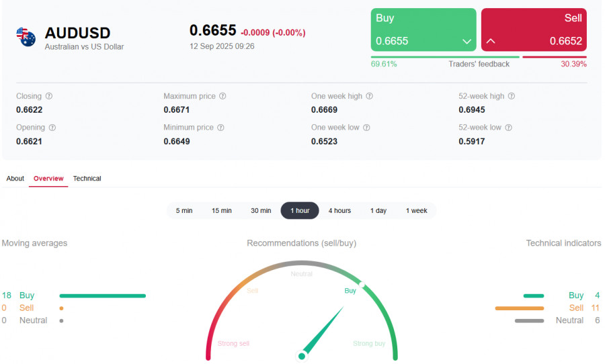Expand the Buy button down chevron
Screen dimensions: 605x364
(x=467, y=41)
